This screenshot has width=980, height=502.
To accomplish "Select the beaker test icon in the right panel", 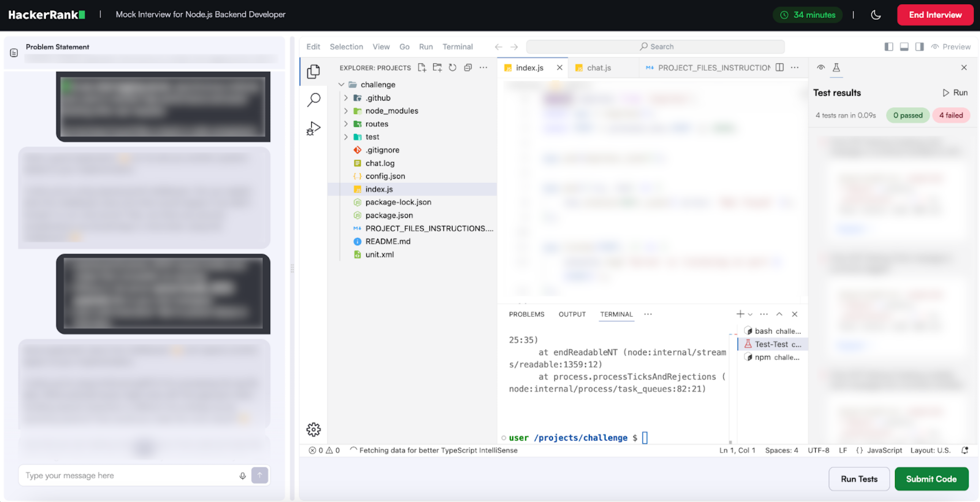I will [837, 68].
